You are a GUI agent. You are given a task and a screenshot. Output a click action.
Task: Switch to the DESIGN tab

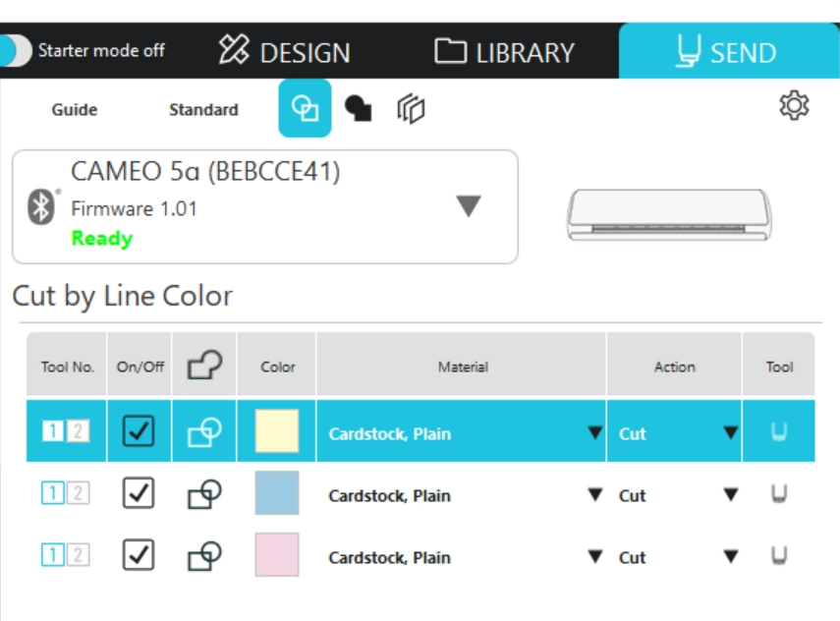click(284, 52)
